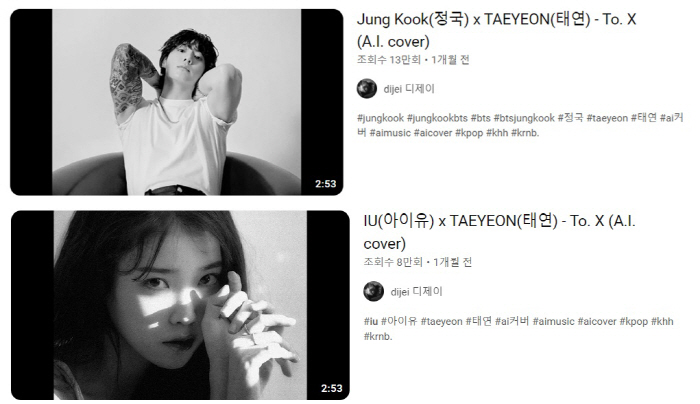Open the IU video thumbnail

(180, 305)
